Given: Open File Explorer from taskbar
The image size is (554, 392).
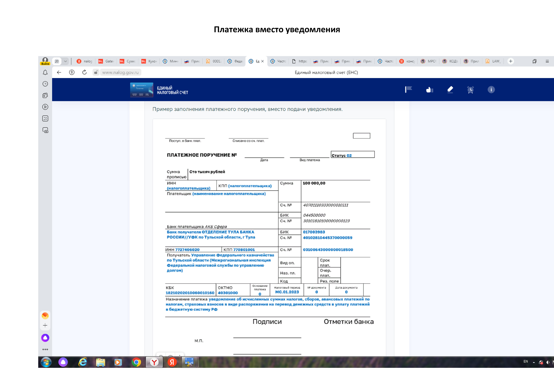Looking at the screenshot, I should tap(100, 362).
